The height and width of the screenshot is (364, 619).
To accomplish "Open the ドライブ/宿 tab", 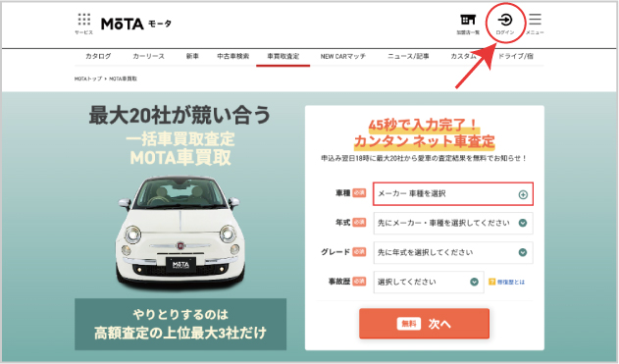I will (x=516, y=56).
